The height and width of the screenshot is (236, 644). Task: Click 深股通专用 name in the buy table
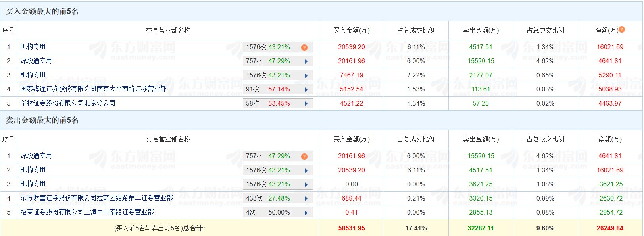[x=36, y=61]
